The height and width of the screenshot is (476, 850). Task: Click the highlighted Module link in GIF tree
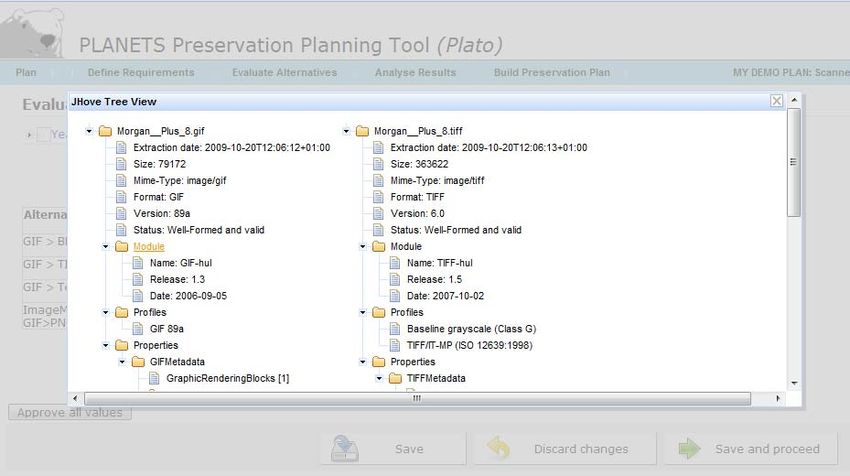click(x=149, y=247)
